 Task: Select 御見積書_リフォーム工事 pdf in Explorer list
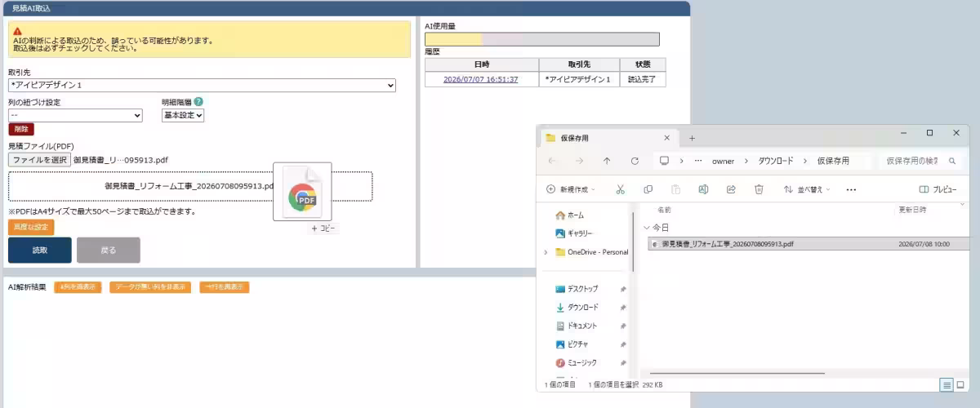808,244
